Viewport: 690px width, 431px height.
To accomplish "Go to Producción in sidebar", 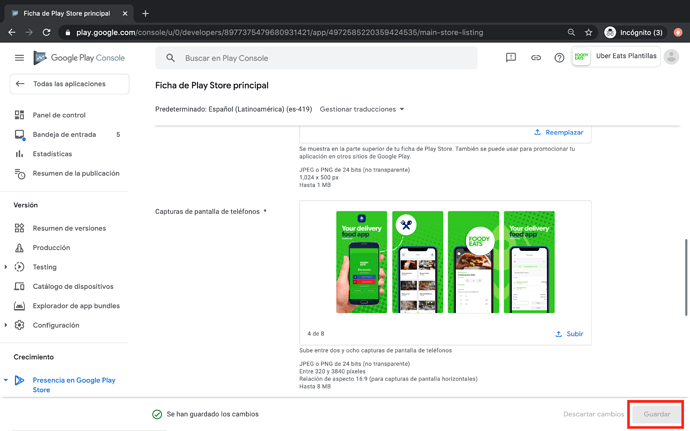I will point(51,248).
